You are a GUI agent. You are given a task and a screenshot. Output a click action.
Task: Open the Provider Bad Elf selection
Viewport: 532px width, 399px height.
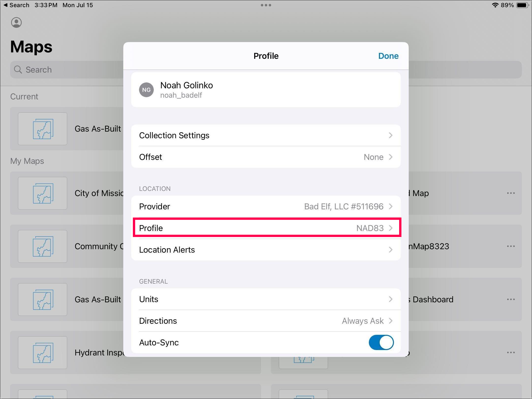click(x=266, y=206)
